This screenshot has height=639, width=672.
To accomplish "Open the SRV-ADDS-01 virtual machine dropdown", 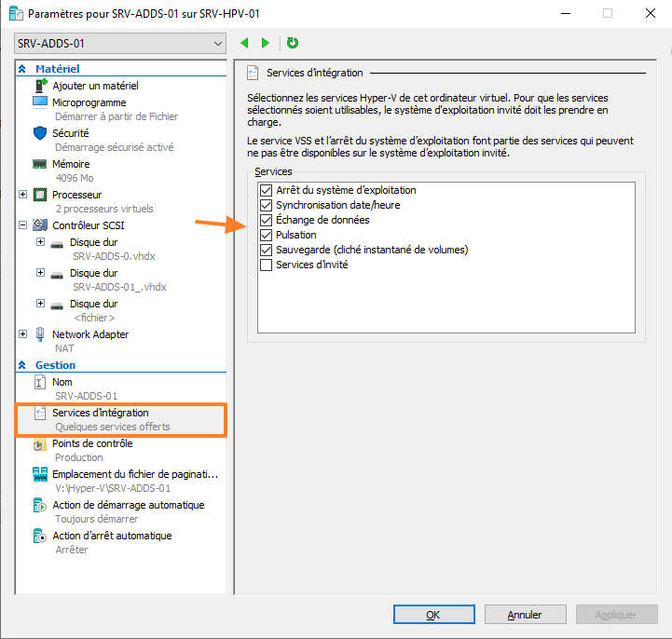I will click(120, 44).
